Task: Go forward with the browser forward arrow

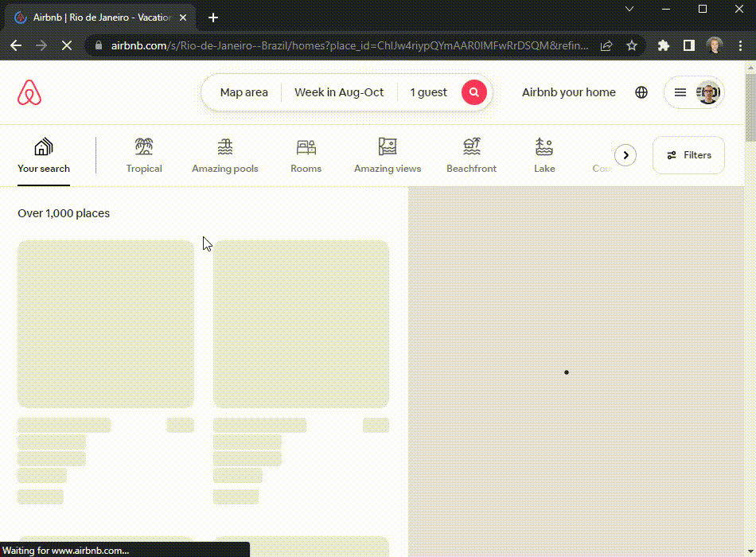Action: pyautogui.click(x=41, y=45)
